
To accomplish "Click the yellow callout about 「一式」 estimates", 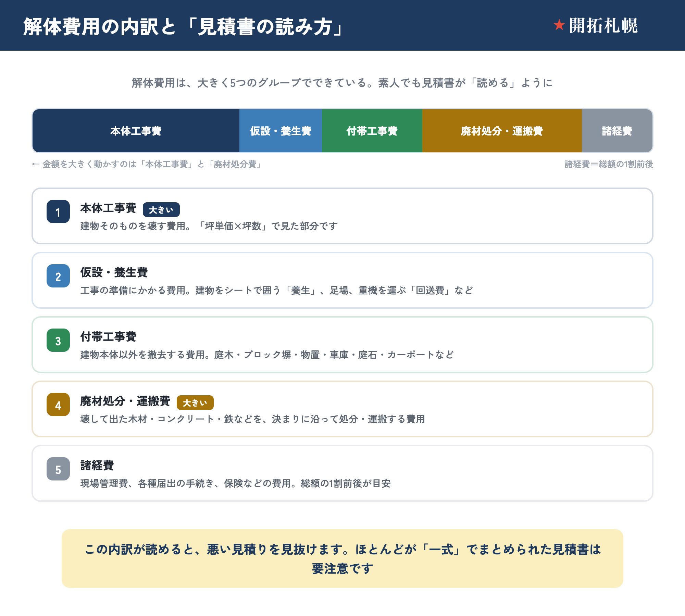I will click(342, 559).
